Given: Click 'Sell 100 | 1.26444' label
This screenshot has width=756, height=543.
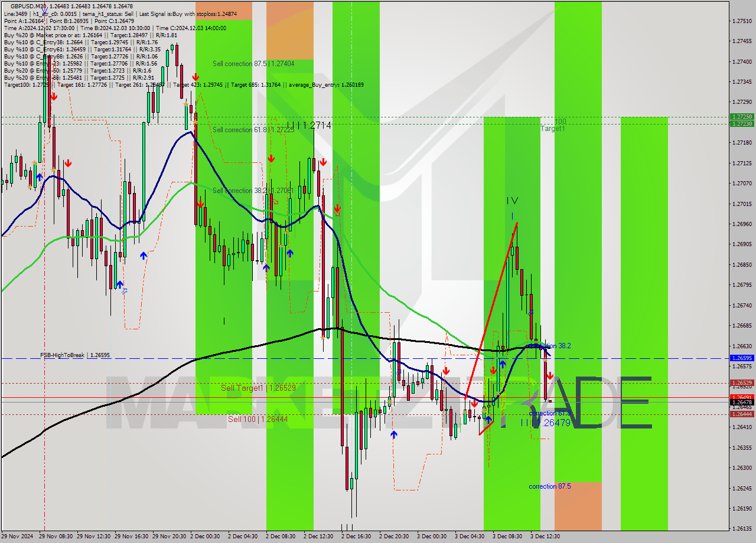Looking at the screenshot, I should 258,419.
